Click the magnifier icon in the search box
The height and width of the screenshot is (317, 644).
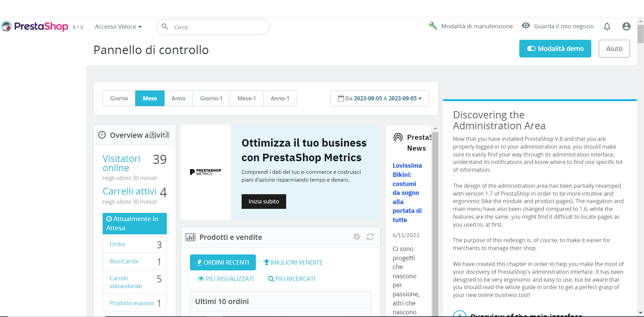(165, 27)
